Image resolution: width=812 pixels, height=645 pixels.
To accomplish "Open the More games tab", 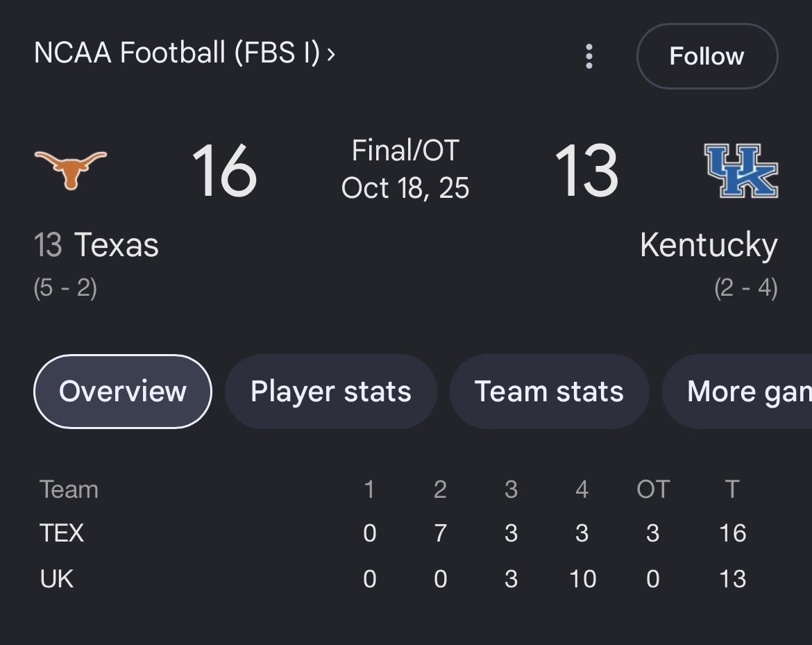I will tap(738, 391).
